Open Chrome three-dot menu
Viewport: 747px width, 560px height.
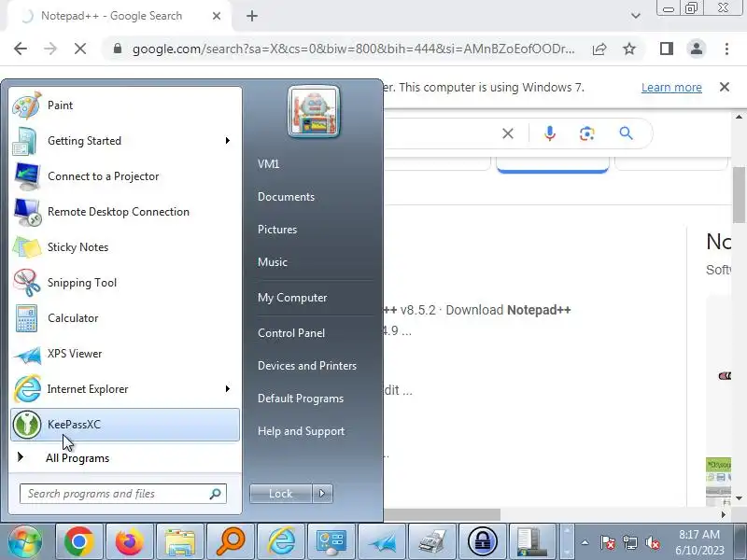[726, 49]
